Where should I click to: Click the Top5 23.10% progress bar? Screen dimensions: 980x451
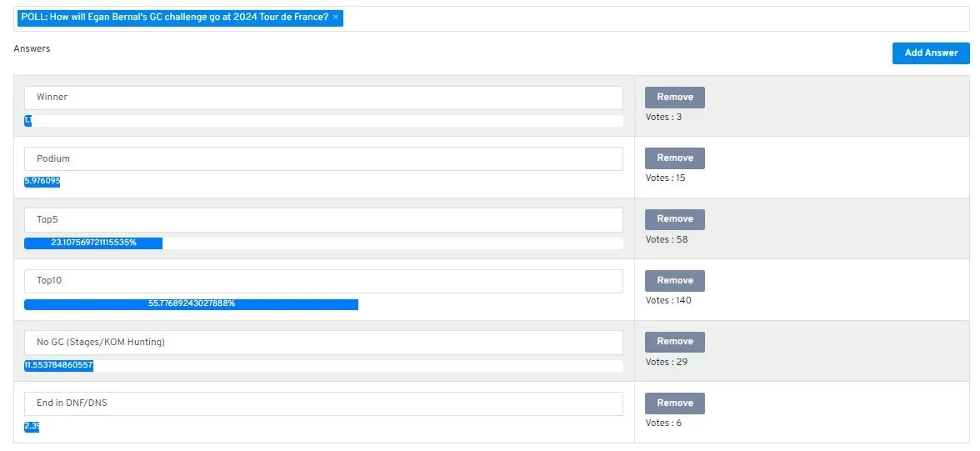coord(93,243)
